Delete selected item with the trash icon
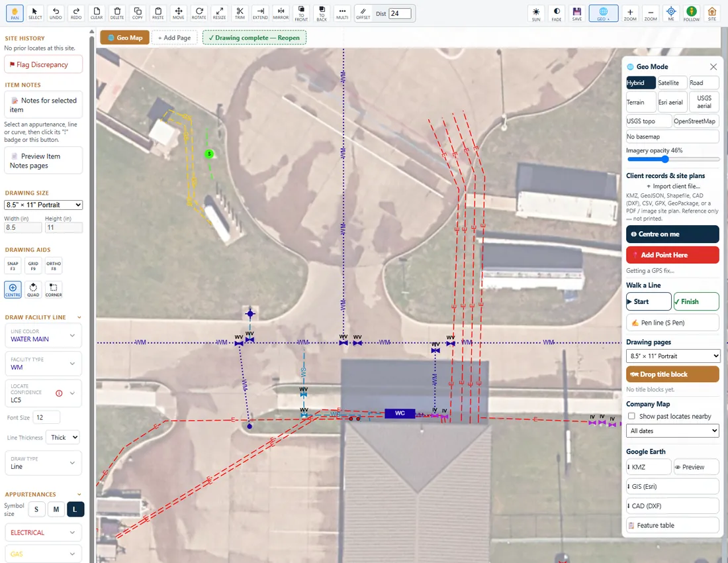Viewport: 728px width, 563px height. [x=117, y=13]
